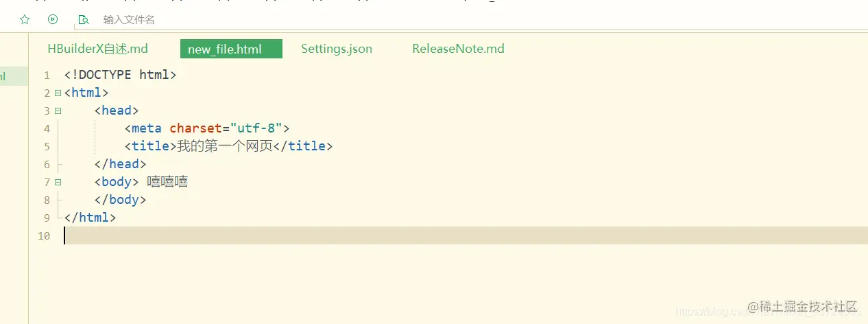Click line number 1 in the gutter

point(47,75)
